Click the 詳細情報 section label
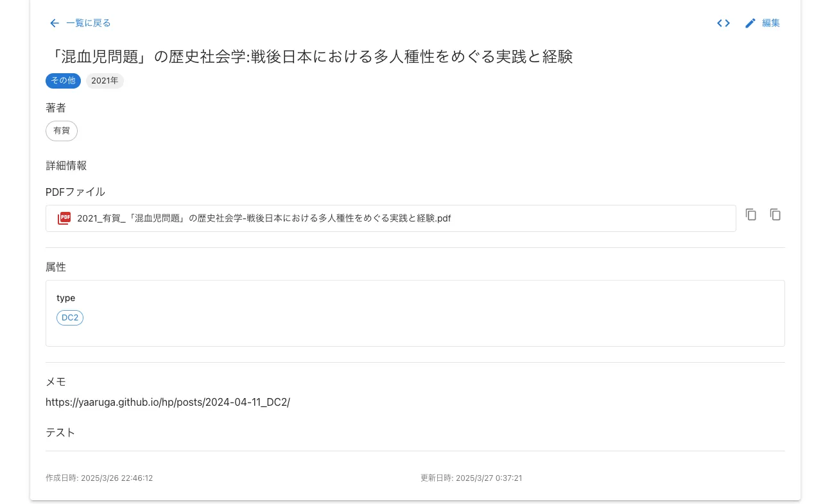Image resolution: width=832 pixels, height=504 pixels. 66,166
